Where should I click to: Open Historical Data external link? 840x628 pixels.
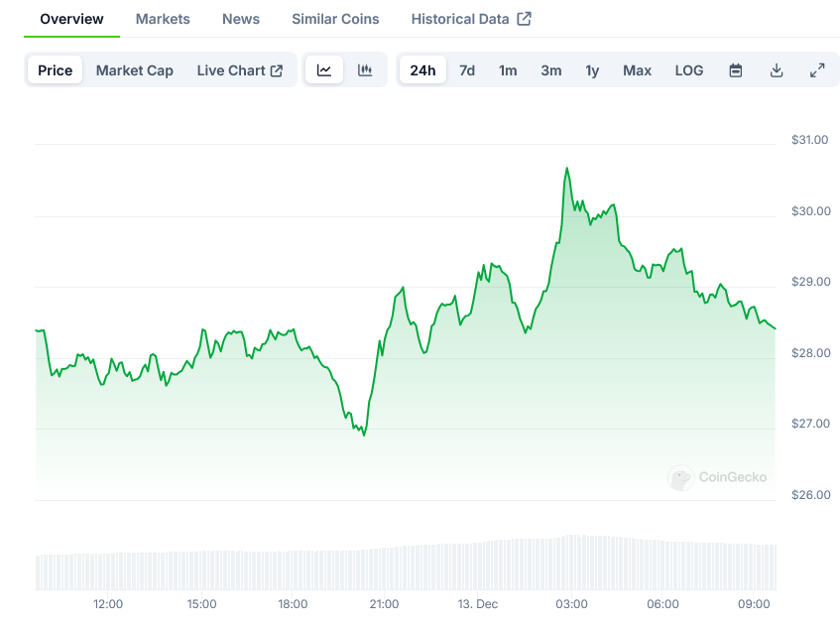point(470,19)
